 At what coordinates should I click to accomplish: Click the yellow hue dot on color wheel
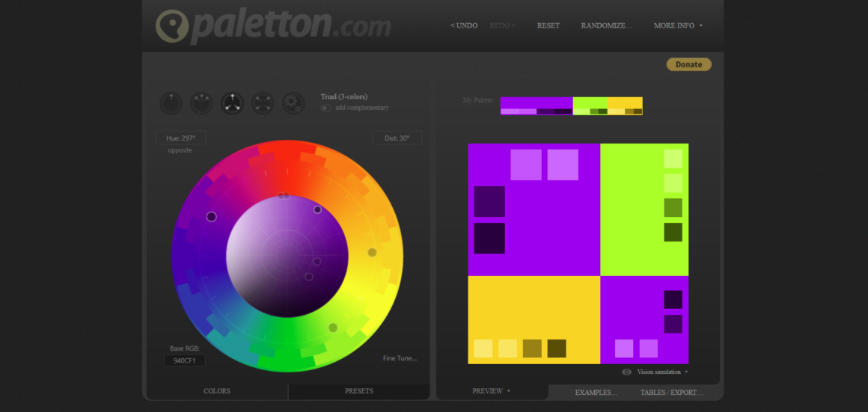coord(372,252)
